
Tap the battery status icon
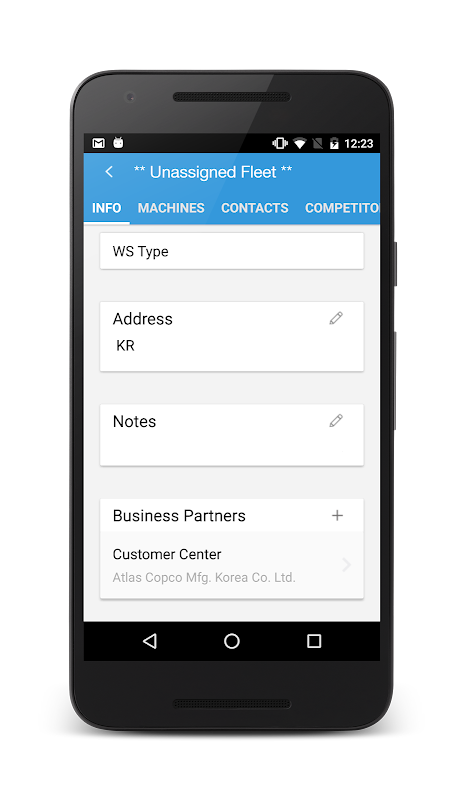coord(334,143)
